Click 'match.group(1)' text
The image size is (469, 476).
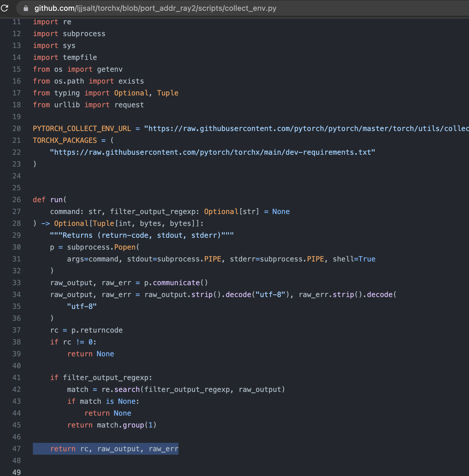point(127,425)
